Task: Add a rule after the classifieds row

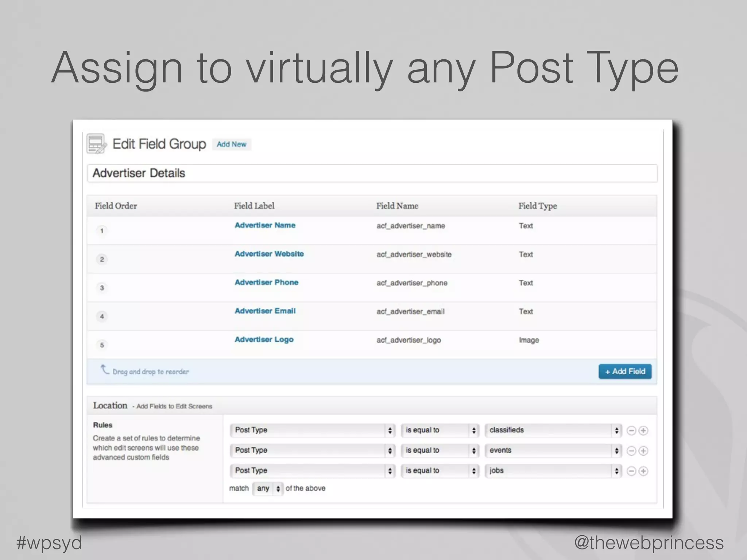Action: pyautogui.click(x=643, y=431)
